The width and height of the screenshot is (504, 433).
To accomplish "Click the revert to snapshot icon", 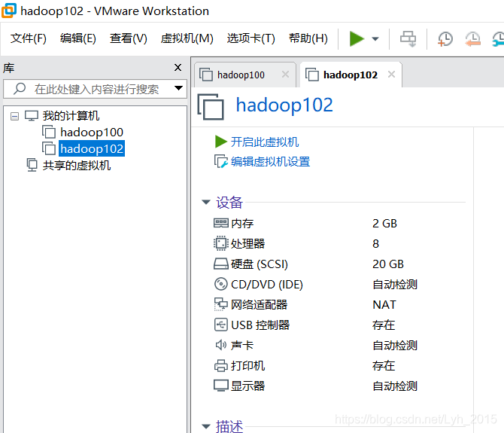I will coord(473,39).
